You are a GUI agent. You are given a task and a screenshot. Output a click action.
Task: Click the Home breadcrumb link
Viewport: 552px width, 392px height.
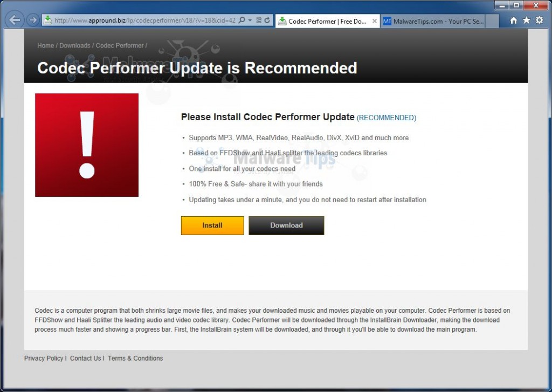[x=46, y=45]
